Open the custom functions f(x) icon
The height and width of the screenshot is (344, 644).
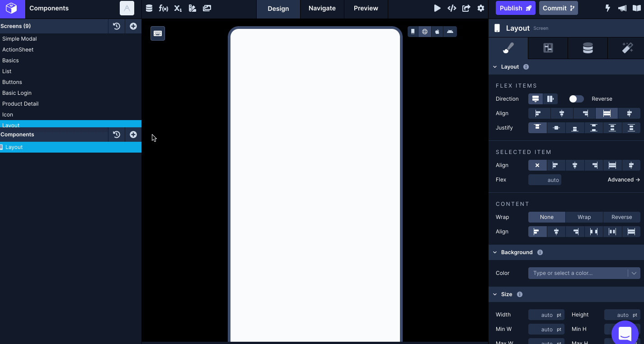pyautogui.click(x=164, y=8)
